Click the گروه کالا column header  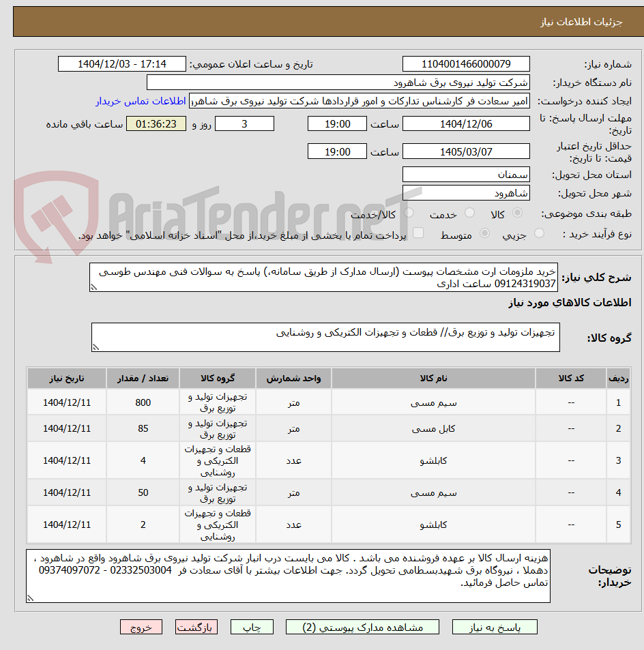[x=218, y=378]
